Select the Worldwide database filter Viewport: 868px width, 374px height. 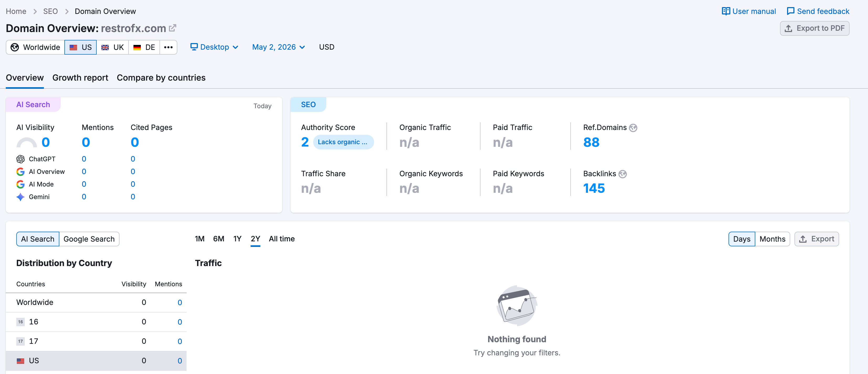[x=35, y=47]
